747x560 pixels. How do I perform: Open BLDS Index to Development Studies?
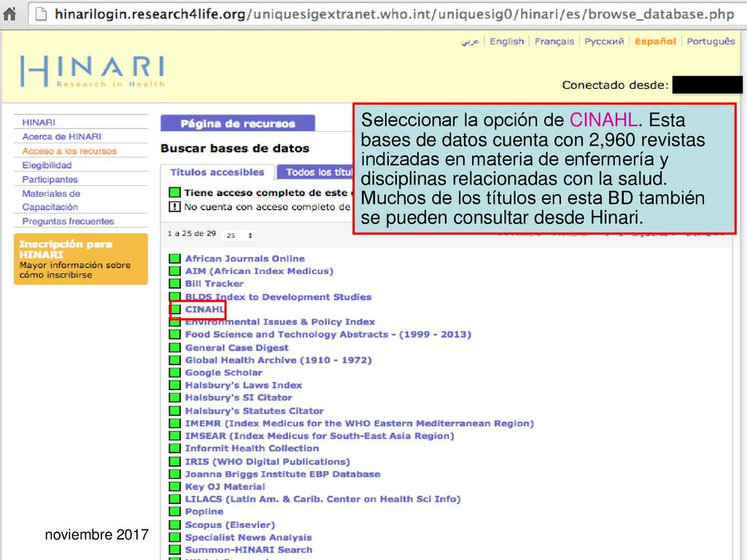pyautogui.click(x=278, y=297)
